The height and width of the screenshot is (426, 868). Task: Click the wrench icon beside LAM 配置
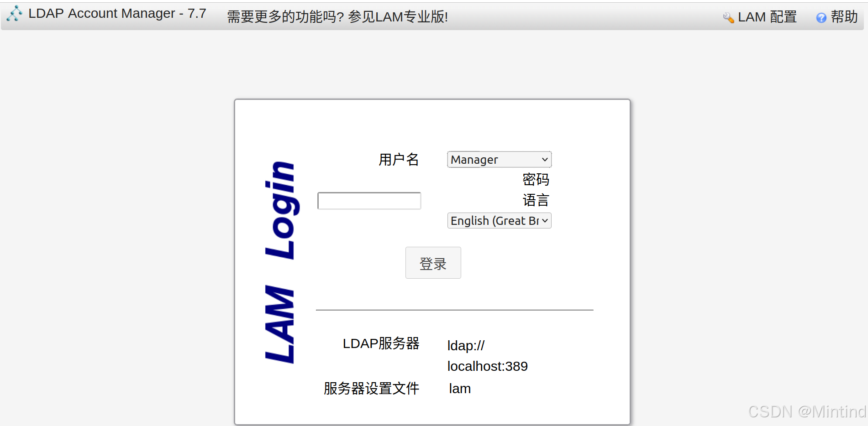point(728,18)
